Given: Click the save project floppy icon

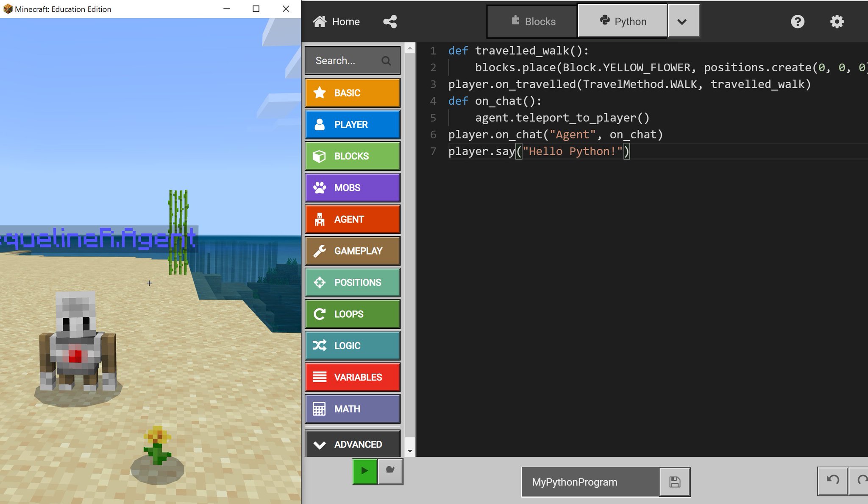Looking at the screenshot, I should (x=675, y=482).
